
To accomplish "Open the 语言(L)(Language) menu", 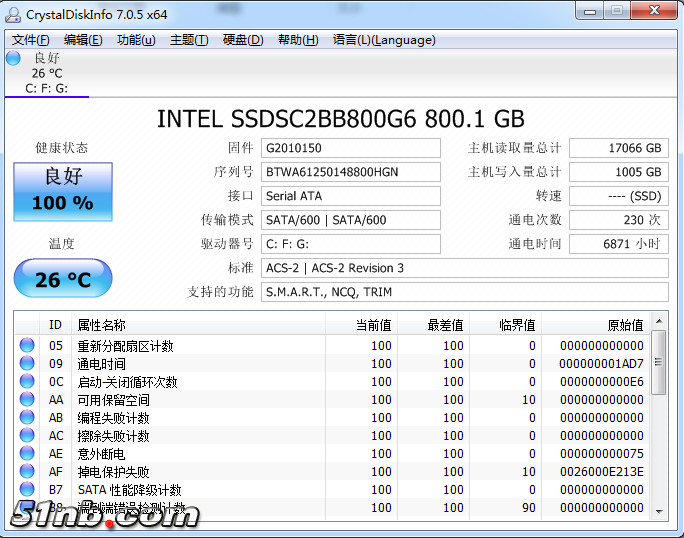I will [384, 40].
